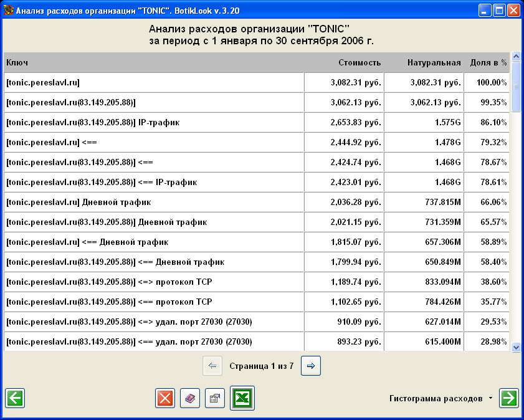Export the report to Excel
Image resolution: width=524 pixels, height=420 pixels.
tap(242, 398)
